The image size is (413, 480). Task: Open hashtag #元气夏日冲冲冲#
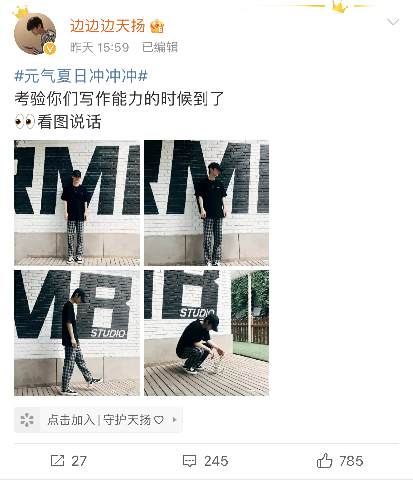[x=81, y=76]
